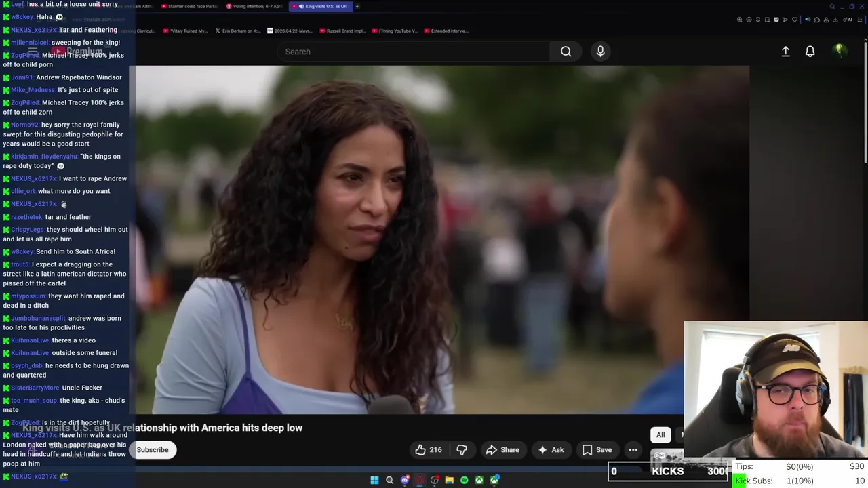This screenshot has width=868, height=488.
Task: Open first Xbox app in taskbar
Action: coord(479,480)
